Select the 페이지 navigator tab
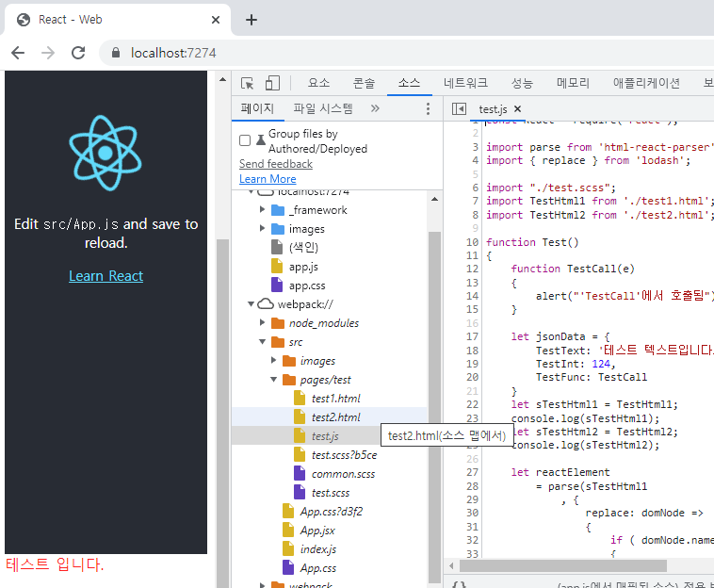Screen dimensions: 714x588 tap(257, 108)
